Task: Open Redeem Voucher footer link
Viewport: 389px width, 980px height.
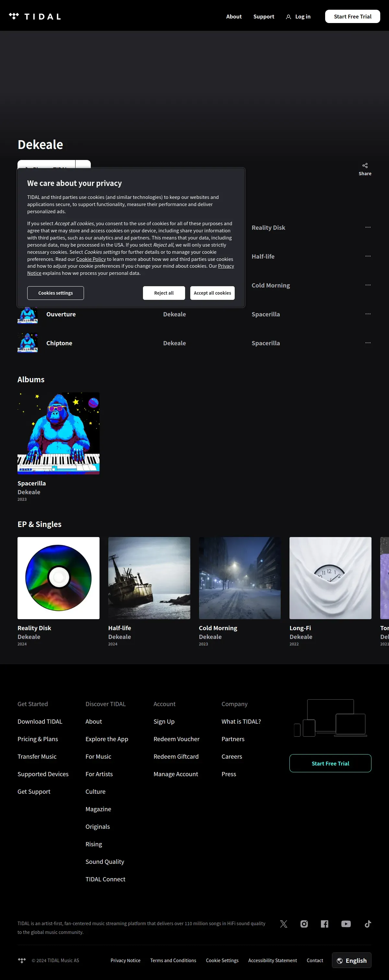Action: (176, 739)
